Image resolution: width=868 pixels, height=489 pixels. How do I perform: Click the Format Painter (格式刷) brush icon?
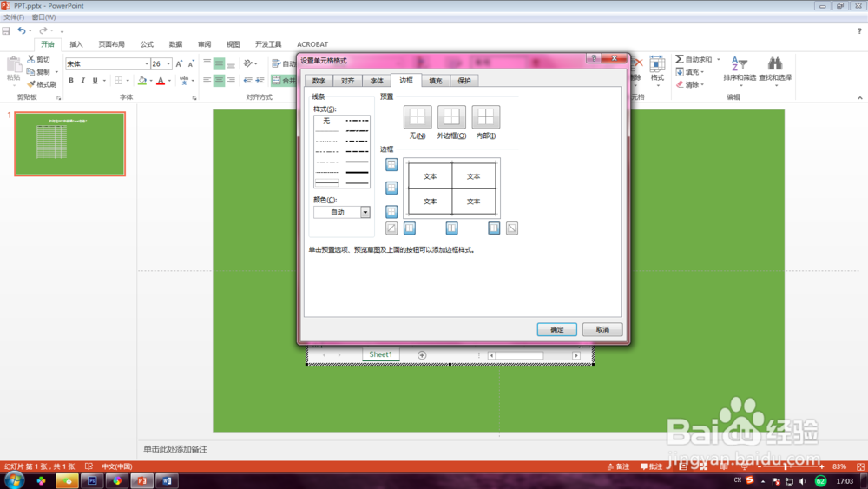tap(31, 84)
